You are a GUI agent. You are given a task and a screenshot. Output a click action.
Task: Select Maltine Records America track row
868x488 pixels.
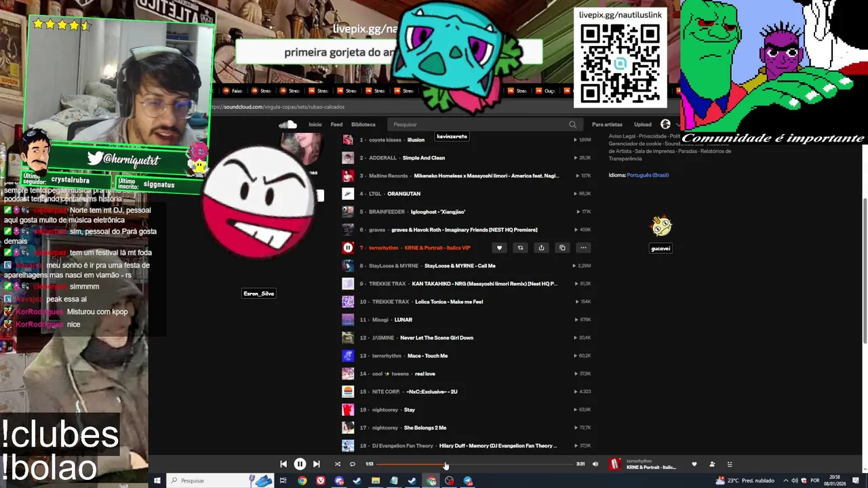pyautogui.click(x=466, y=176)
